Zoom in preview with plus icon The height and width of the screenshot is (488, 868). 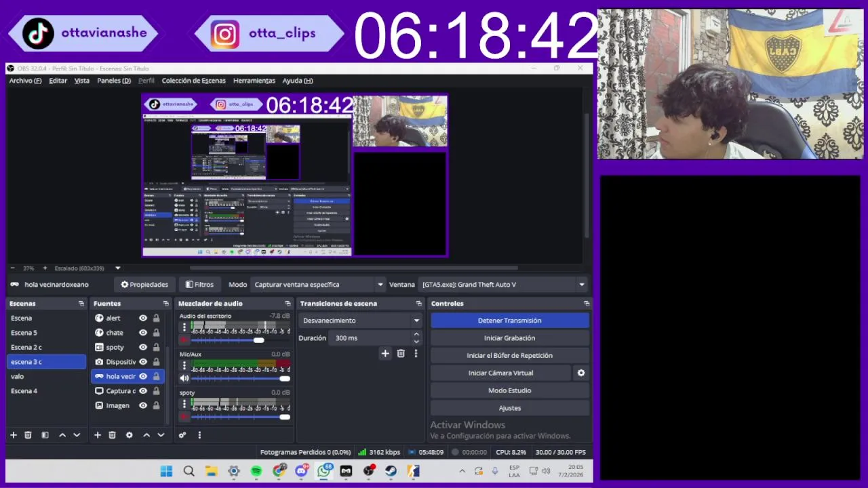click(x=45, y=268)
